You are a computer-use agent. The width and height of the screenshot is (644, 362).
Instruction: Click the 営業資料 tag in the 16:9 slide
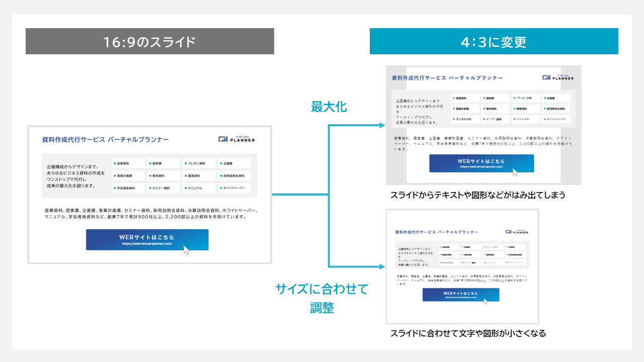128,163
